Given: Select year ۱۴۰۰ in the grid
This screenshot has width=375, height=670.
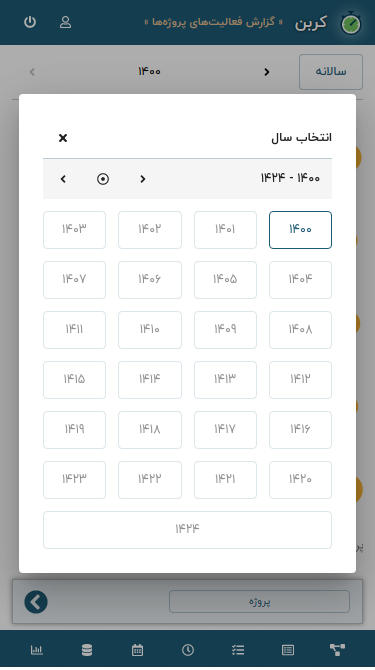Looking at the screenshot, I should (x=300, y=230).
